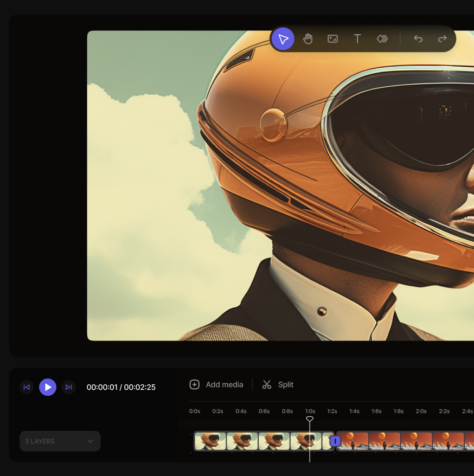The width and height of the screenshot is (474, 476).
Task: Click the playhead marker at 1:0s
Action: click(310, 419)
